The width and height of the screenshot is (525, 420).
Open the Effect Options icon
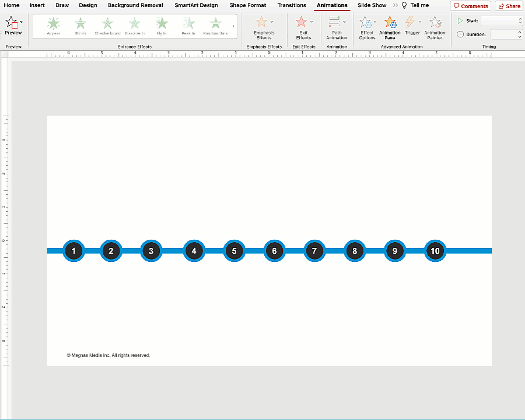365,22
